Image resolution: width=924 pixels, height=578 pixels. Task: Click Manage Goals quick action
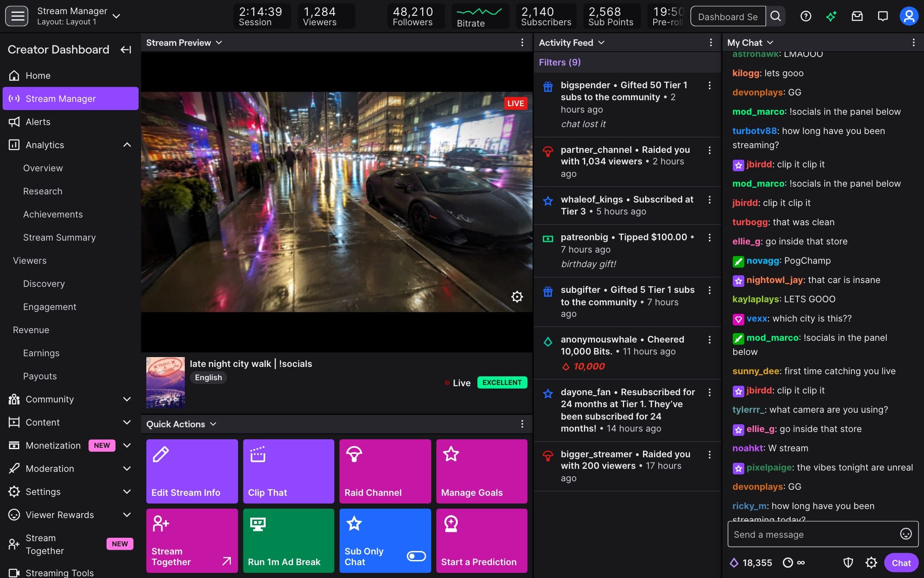pos(482,471)
